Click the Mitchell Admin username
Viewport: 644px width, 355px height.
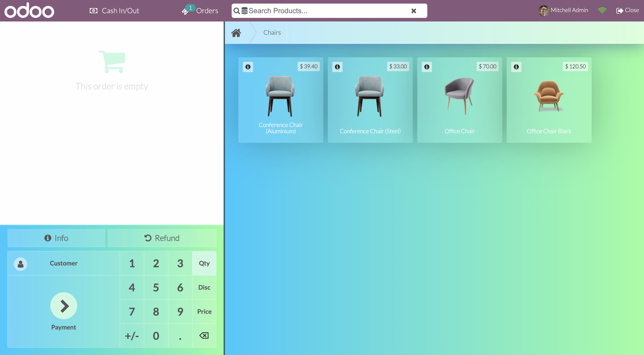(569, 10)
